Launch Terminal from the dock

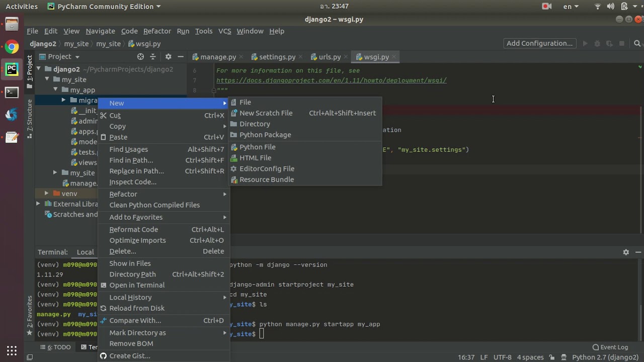pos(12,93)
